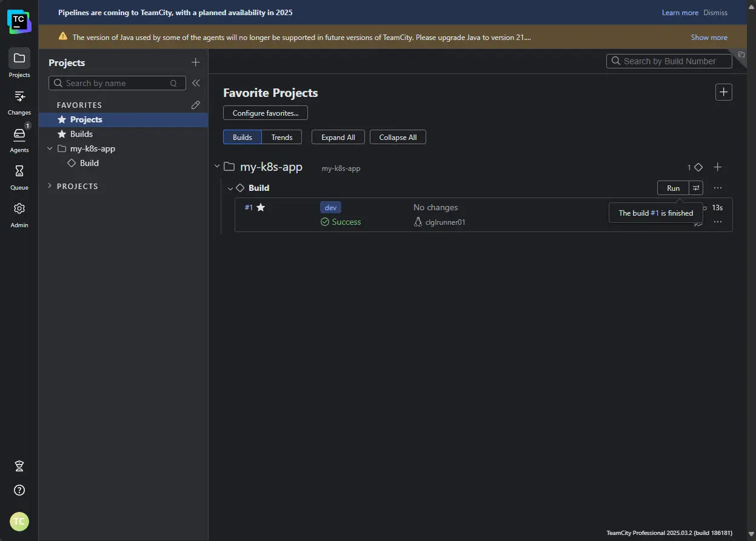Viewport: 756px width, 541px height.
Task: Switch to the Trends view
Action: point(282,138)
